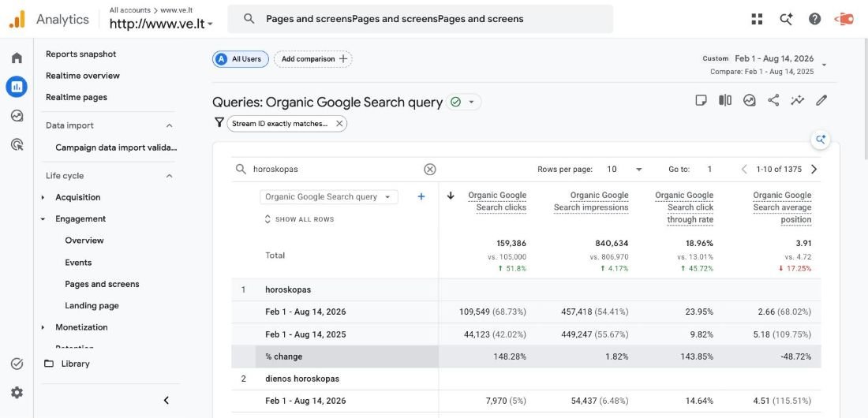868x418 pixels.
Task: Open the account avatar icon
Action: (x=844, y=19)
